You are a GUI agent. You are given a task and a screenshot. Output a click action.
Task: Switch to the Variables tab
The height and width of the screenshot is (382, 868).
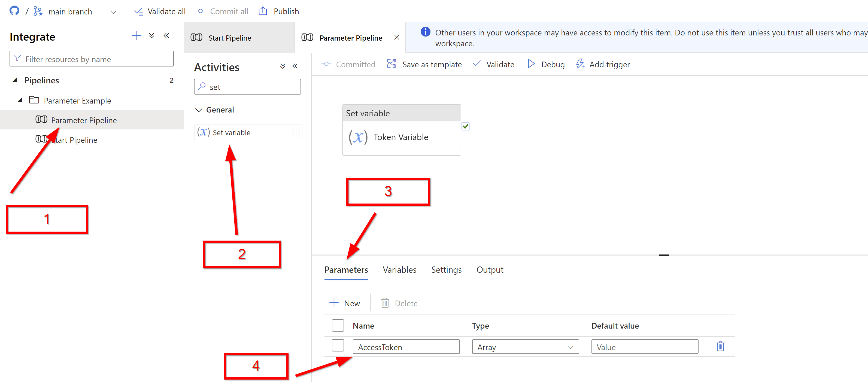point(399,270)
